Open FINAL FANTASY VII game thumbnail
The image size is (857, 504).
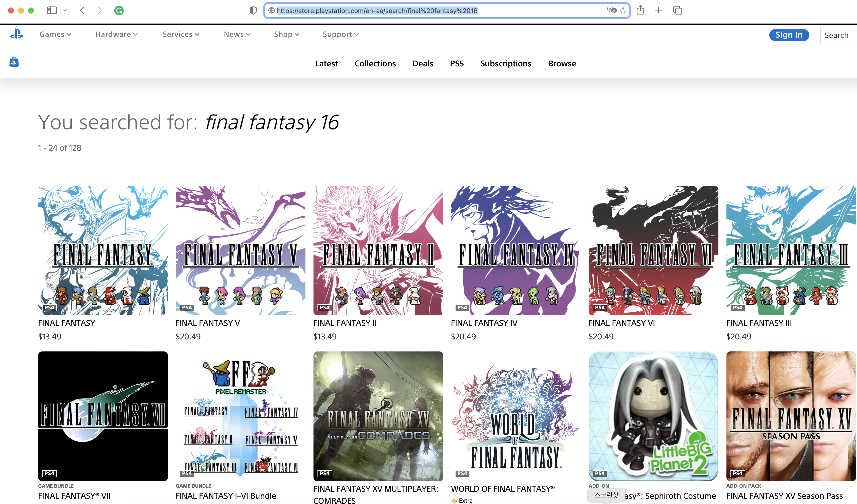(x=103, y=416)
